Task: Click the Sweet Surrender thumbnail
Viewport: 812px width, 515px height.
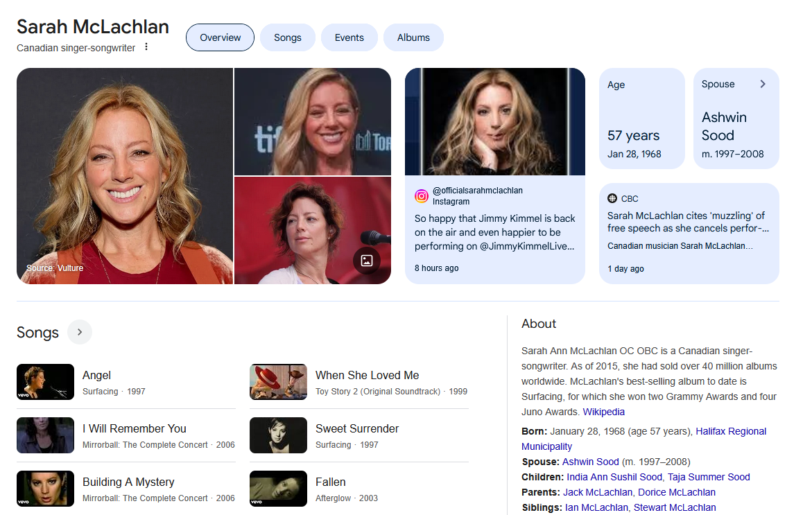Action: (279, 435)
